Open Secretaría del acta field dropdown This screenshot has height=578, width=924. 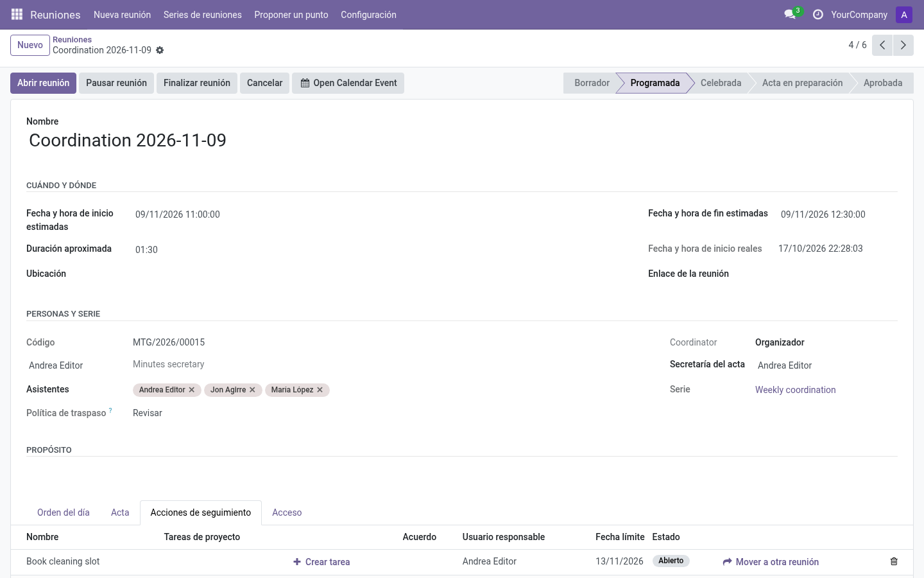coord(826,365)
